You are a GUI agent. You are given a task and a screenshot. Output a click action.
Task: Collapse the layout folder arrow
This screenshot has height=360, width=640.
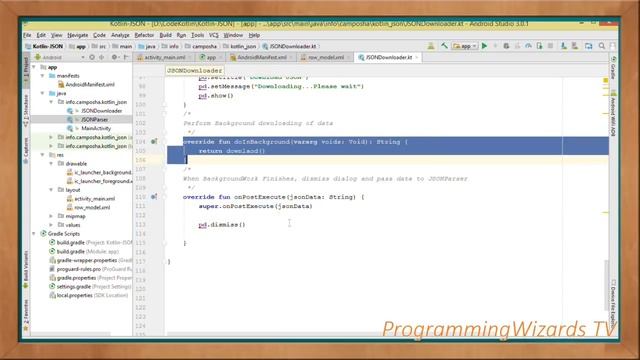click(51, 190)
